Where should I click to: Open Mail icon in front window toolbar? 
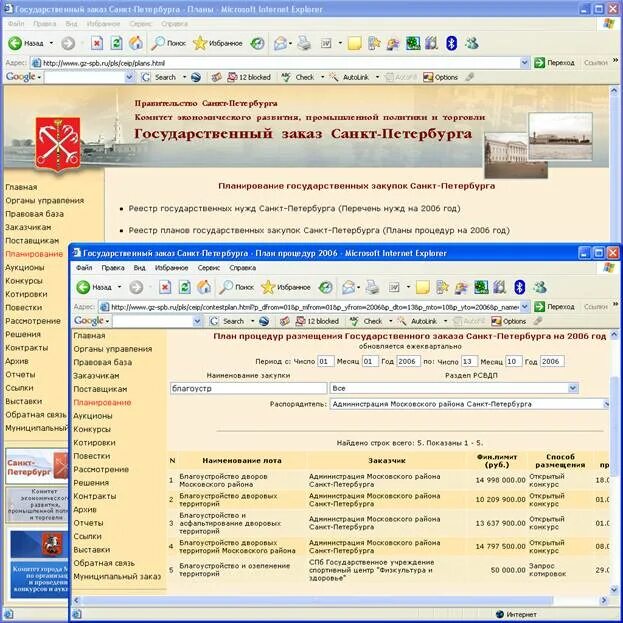pos(348,287)
